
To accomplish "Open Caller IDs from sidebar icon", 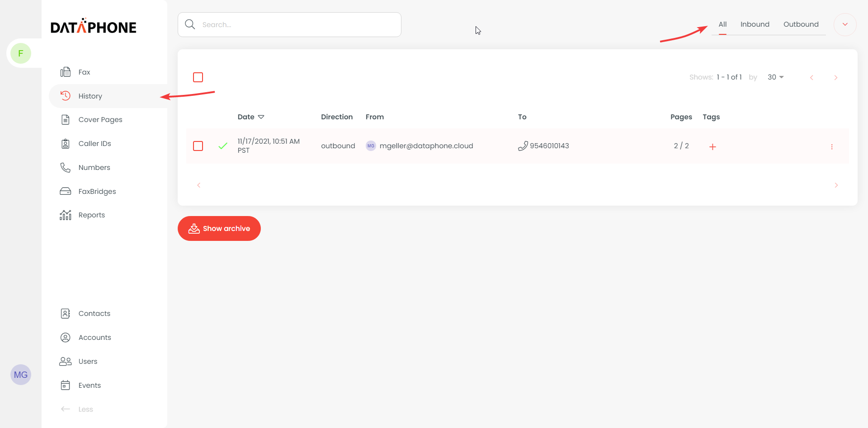I will coord(66,144).
